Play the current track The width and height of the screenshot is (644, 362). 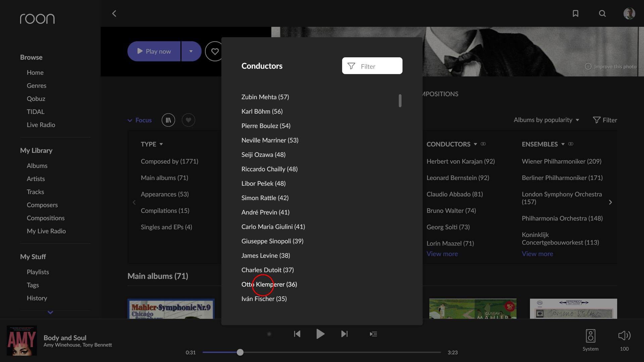pyautogui.click(x=320, y=334)
